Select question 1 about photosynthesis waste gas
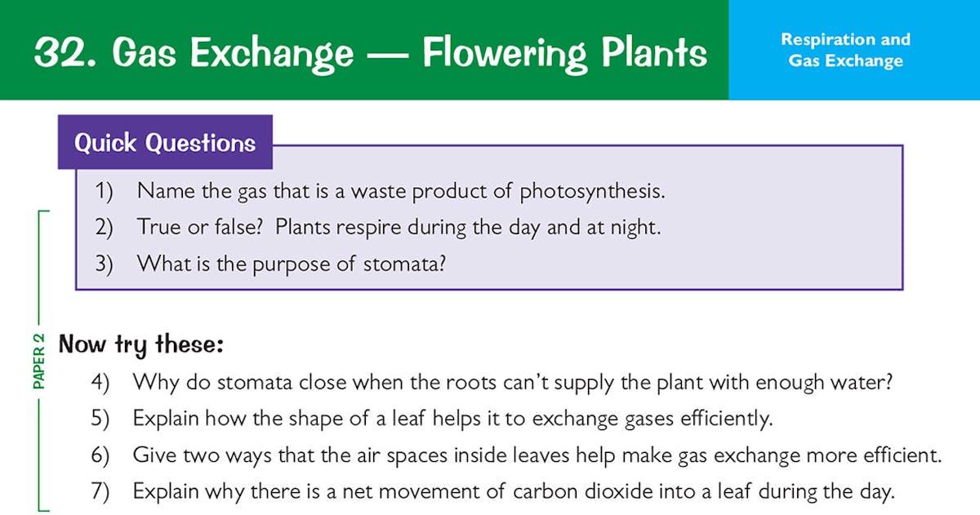The width and height of the screenshot is (980, 515). click(x=401, y=191)
